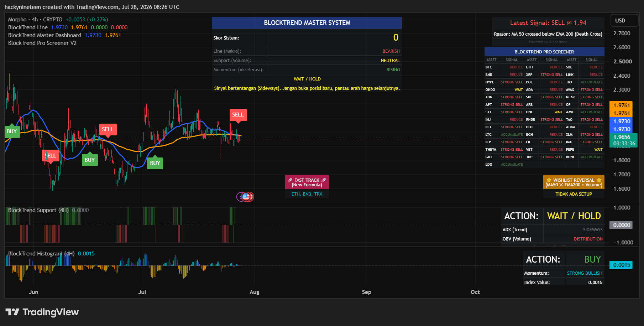Click the Sinyal bertentangan advice message

coord(307,88)
